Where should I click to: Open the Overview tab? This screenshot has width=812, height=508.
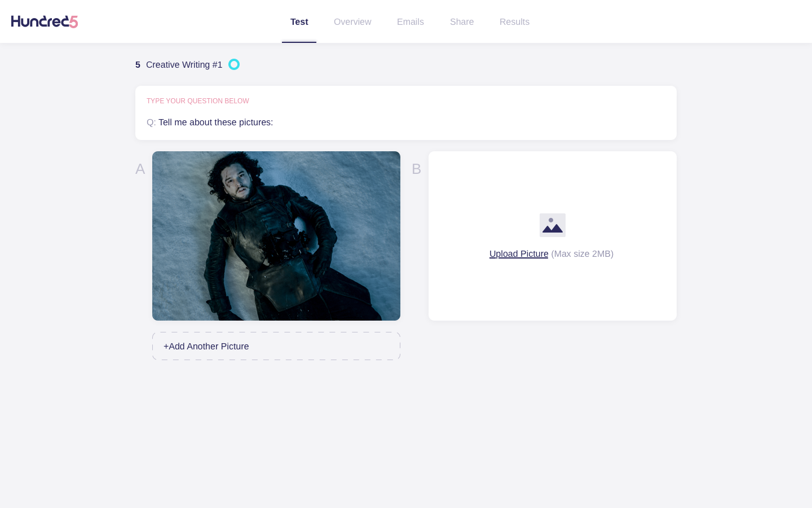point(352,22)
